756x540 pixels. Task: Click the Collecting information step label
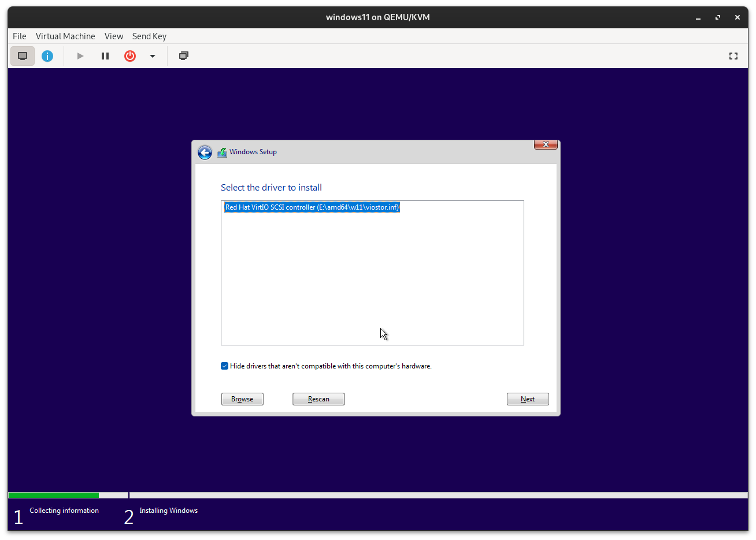(x=64, y=511)
